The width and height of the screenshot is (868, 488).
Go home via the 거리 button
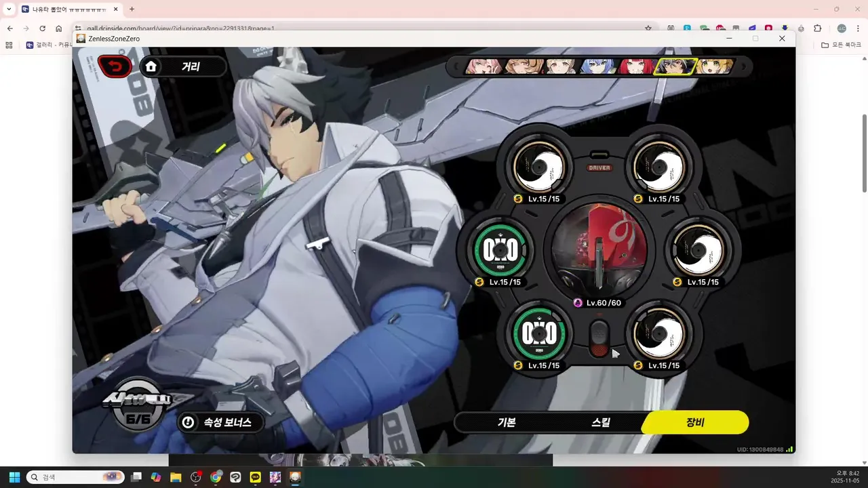click(182, 66)
